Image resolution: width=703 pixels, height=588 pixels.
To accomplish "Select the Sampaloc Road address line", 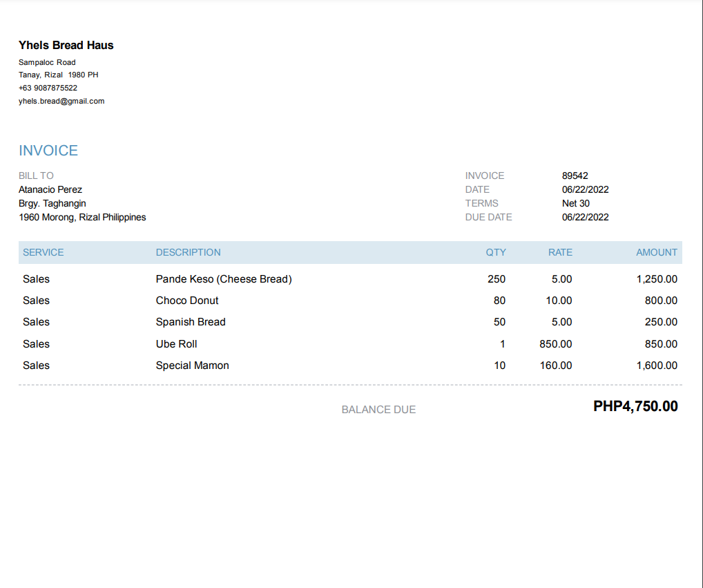I will pyautogui.click(x=47, y=62).
